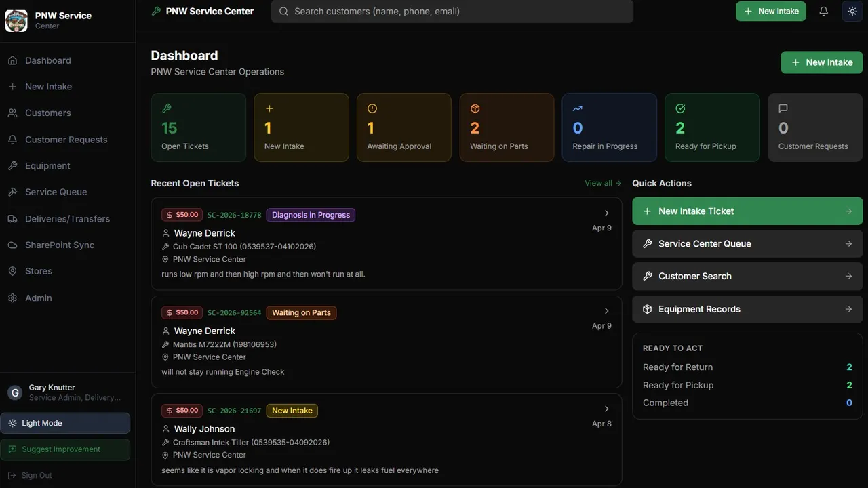Click Suggest Improvement button
The image size is (868, 488).
click(x=65, y=449)
